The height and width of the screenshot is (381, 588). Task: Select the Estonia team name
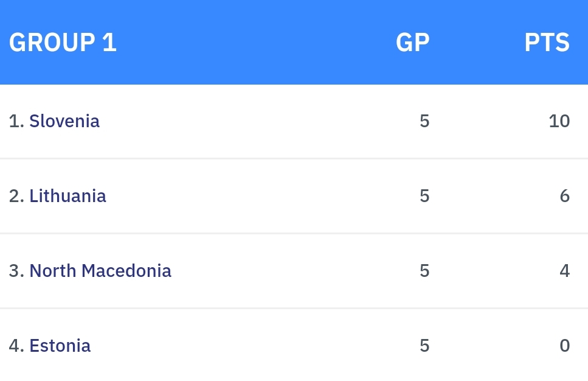pyautogui.click(x=60, y=346)
